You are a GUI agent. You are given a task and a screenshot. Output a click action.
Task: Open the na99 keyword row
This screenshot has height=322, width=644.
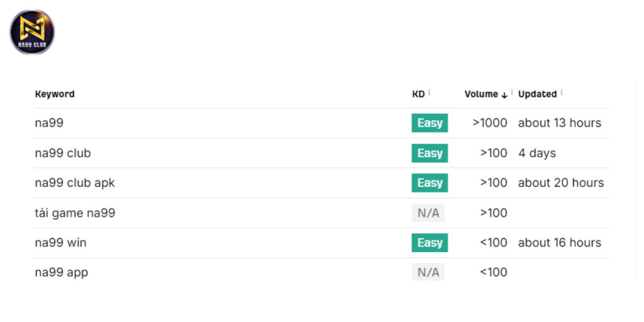tap(49, 123)
